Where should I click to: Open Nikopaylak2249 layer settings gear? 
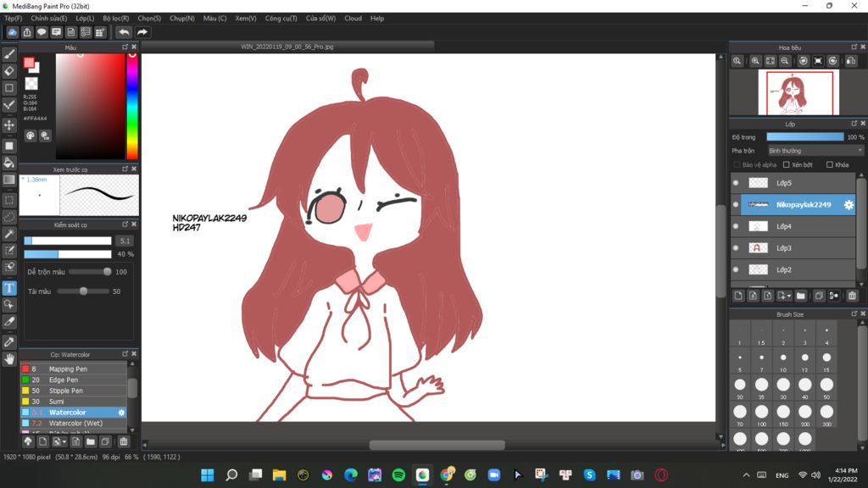[848, 205]
